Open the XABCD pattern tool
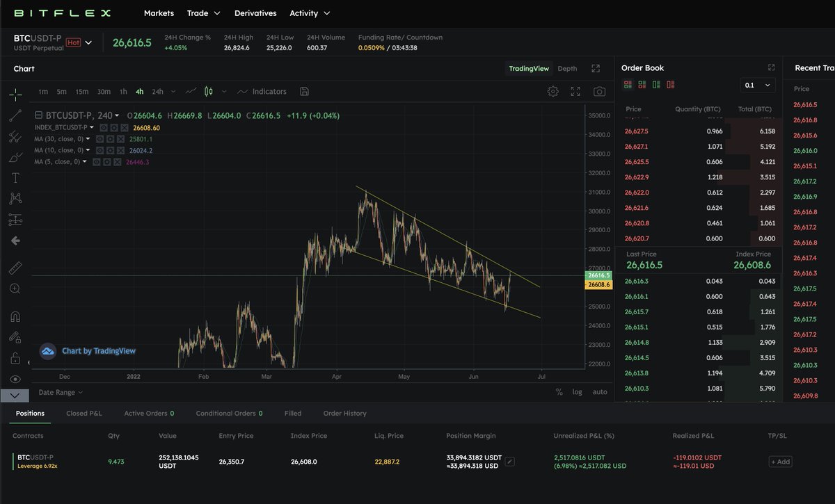This screenshot has height=504, width=835. [15, 199]
